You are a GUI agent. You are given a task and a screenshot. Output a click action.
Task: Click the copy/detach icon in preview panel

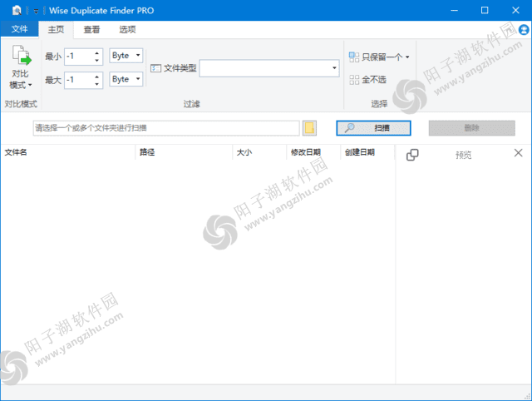coord(412,155)
